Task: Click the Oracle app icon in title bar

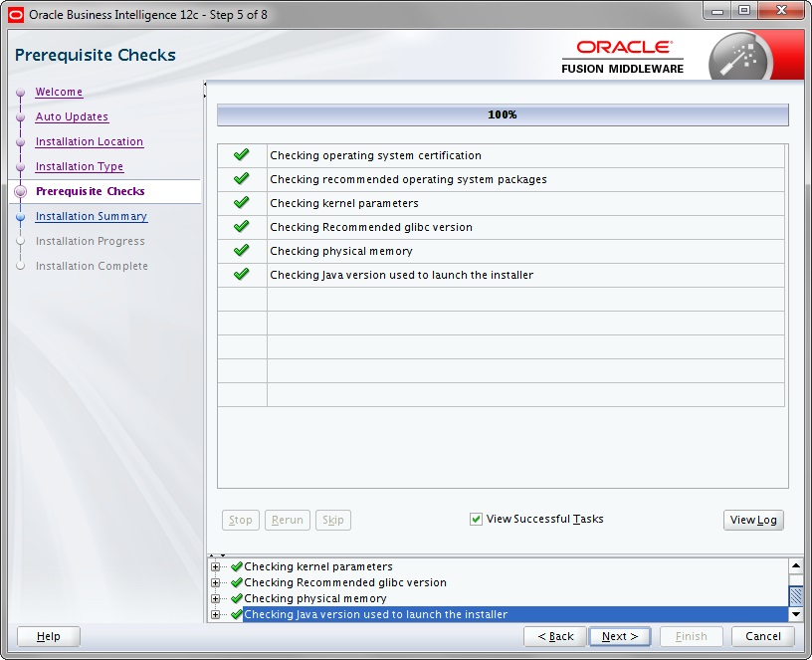Action: (16, 15)
